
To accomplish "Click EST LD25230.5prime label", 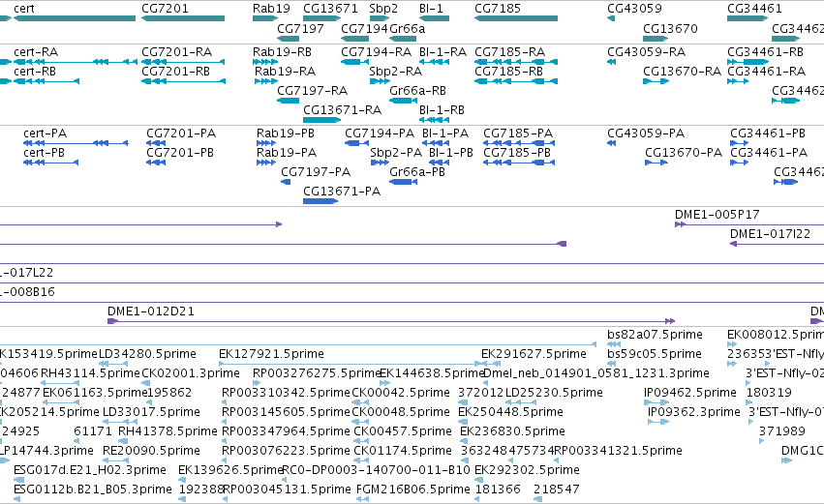I will pyautogui.click(x=554, y=393).
